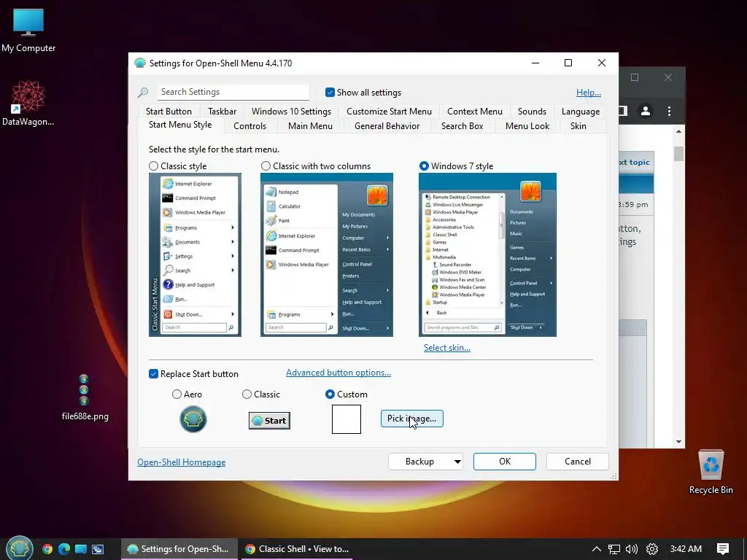This screenshot has width=747, height=560.
Task: Open the Help link
Action: [x=589, y=93]
